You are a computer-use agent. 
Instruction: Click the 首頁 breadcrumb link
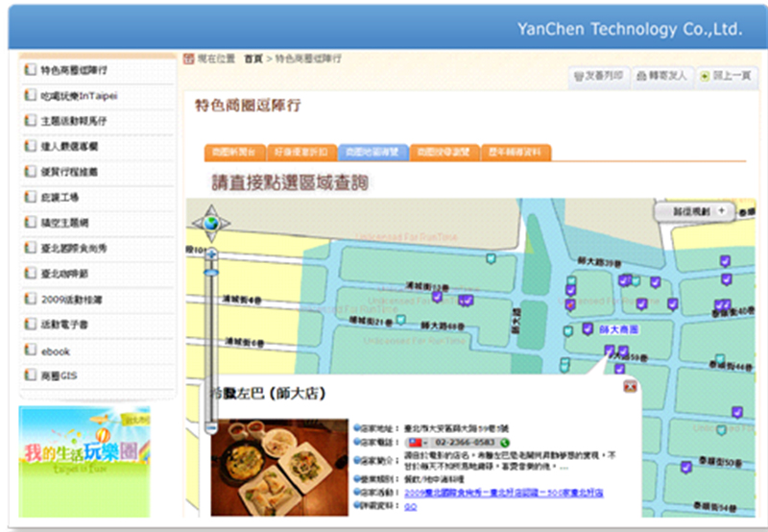[x=253, y=59]
